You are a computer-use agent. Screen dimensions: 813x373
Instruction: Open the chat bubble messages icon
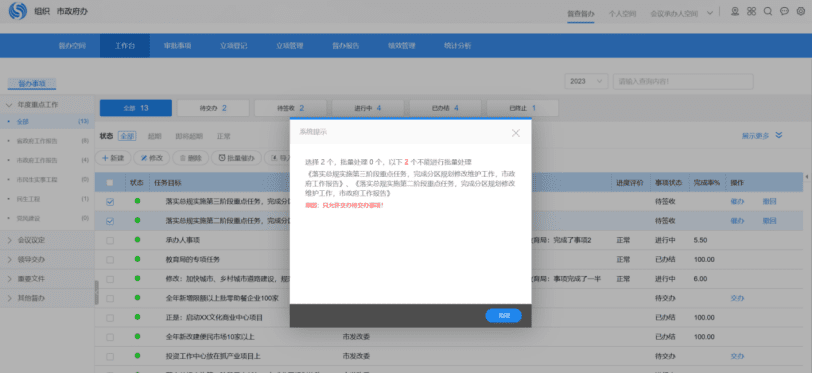pyautogui.click(x=784, y=11)
